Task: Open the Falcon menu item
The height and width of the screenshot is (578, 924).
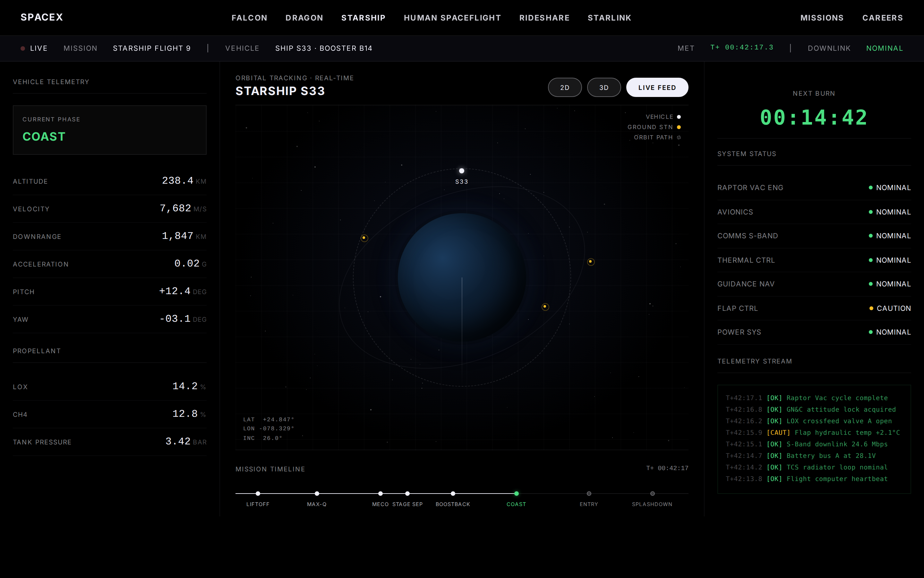Action: pos(249,18)
